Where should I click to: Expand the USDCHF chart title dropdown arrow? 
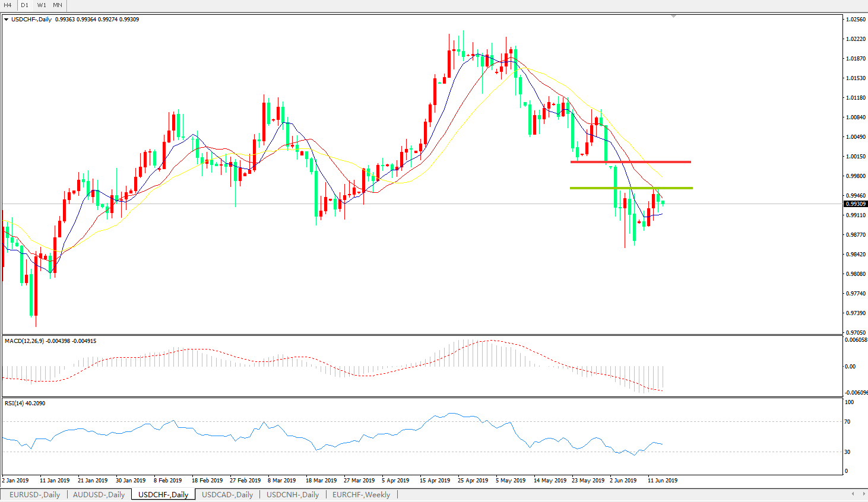point(6,20)
